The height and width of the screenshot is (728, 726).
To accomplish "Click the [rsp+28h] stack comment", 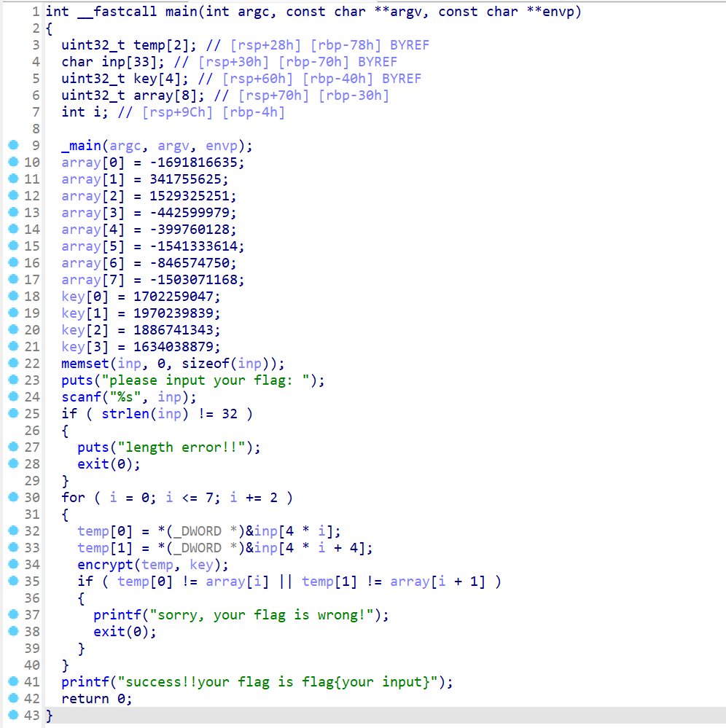I will (x=265, y=45).
